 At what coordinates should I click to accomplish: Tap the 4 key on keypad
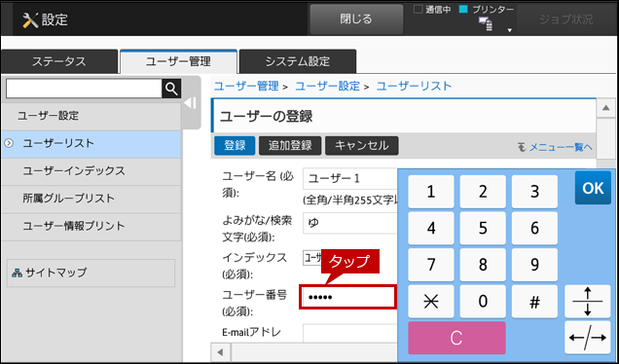(431, 228)
